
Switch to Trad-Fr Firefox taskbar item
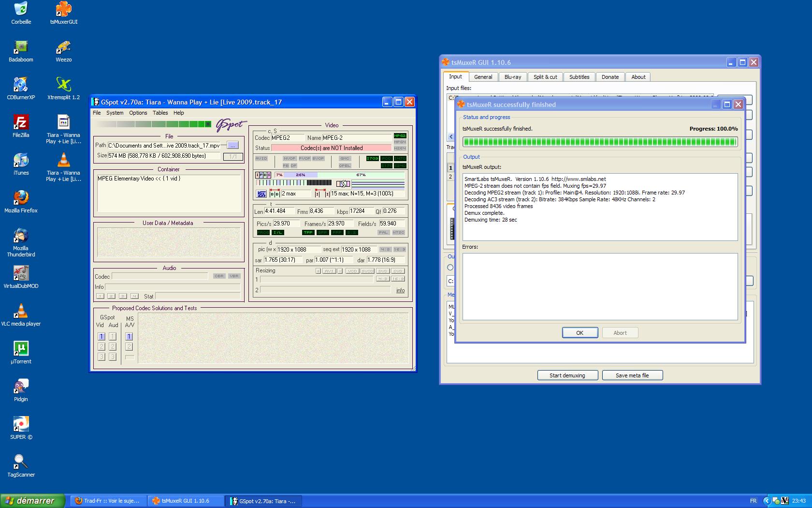point(109,501)
